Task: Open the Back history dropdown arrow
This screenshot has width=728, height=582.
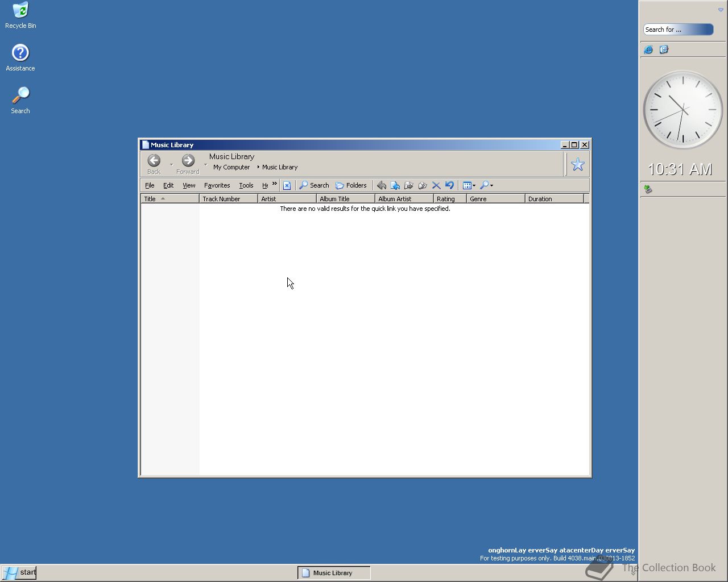Action: pyautogui.click(x=171, y=165)
